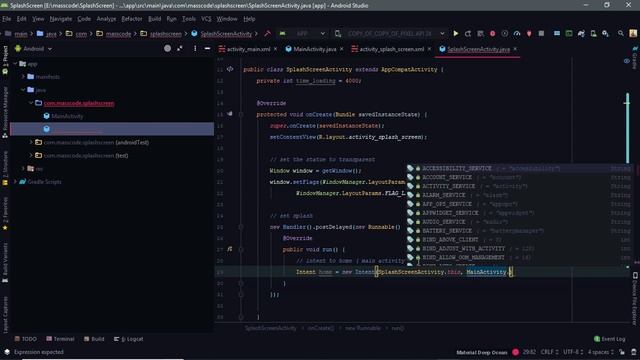
Task: Open the Project panel options menu icon
Action: [x=195, y=48]
